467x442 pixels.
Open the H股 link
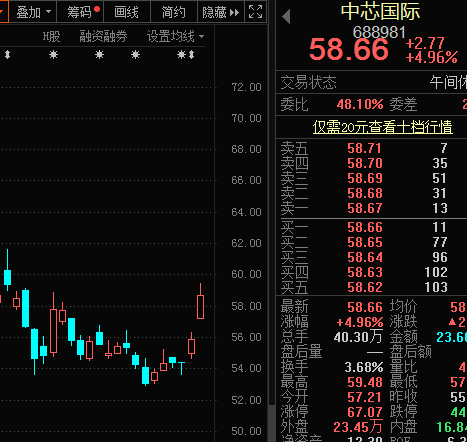(52, 36)
